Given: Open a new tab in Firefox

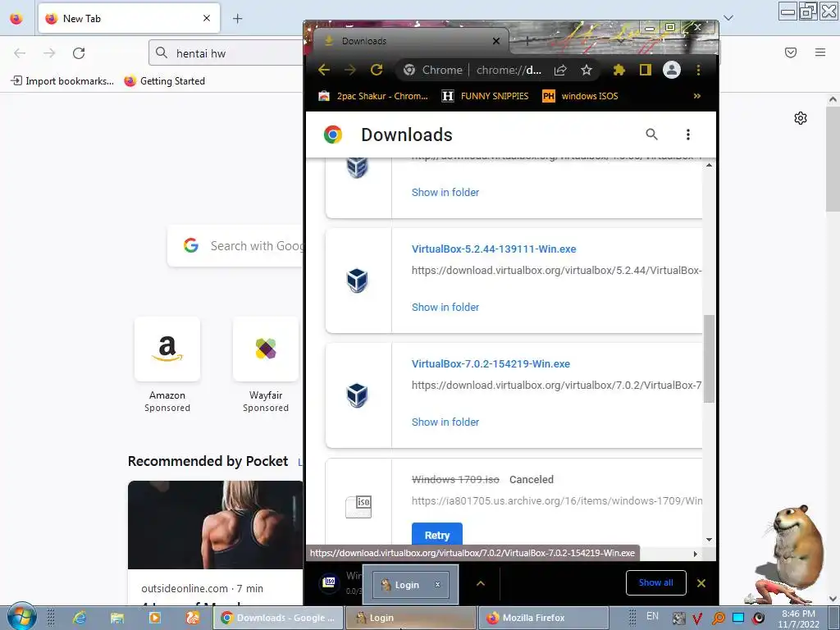Looking at the screenshot, I should click(x=237, y=18).
